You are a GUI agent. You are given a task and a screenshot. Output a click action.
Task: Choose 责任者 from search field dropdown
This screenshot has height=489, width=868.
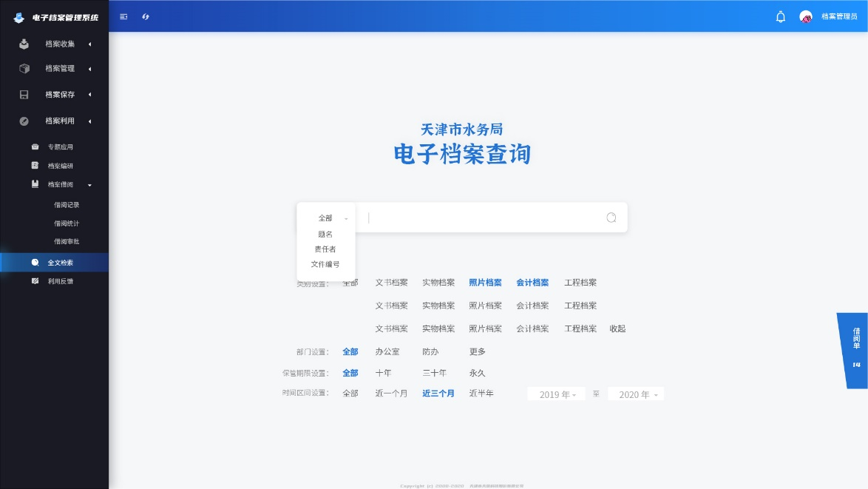tap(325, 249)
